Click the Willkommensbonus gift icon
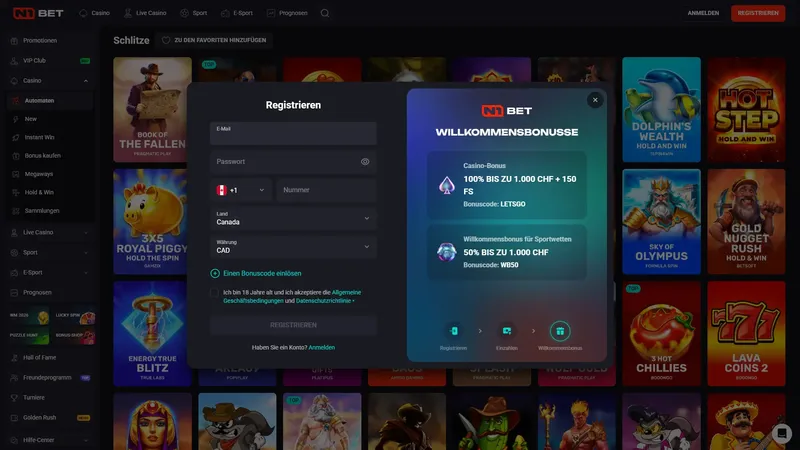The height and width of the screenshot is (450, 800). coord(560,331)
